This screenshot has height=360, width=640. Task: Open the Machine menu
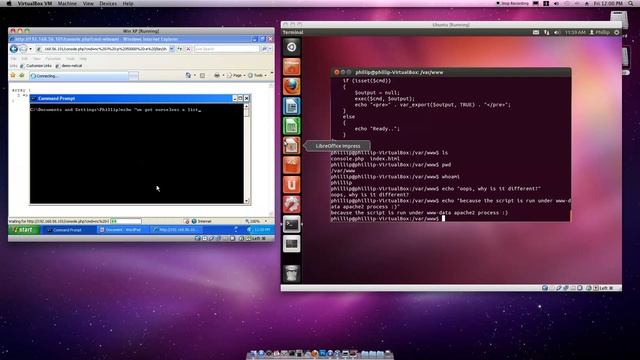[x=67, y=3]
